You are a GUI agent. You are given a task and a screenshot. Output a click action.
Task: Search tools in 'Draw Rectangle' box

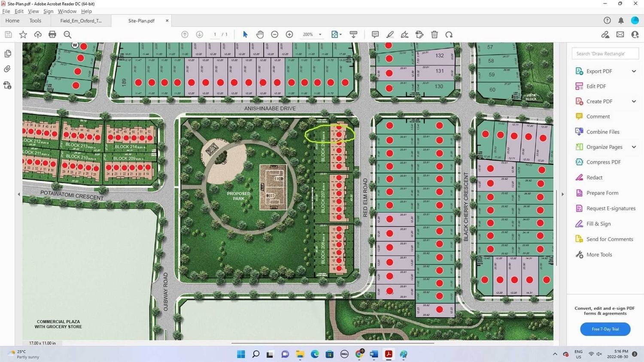click(605, 54)
